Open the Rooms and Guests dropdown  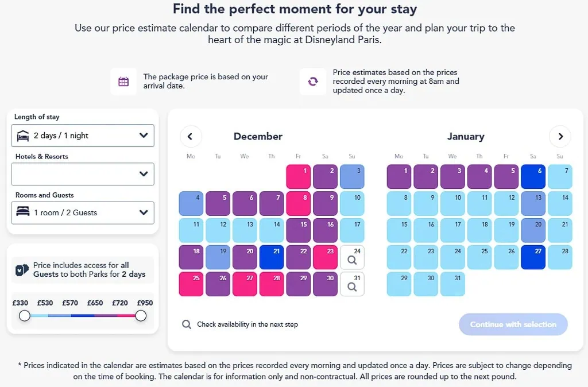83,212
